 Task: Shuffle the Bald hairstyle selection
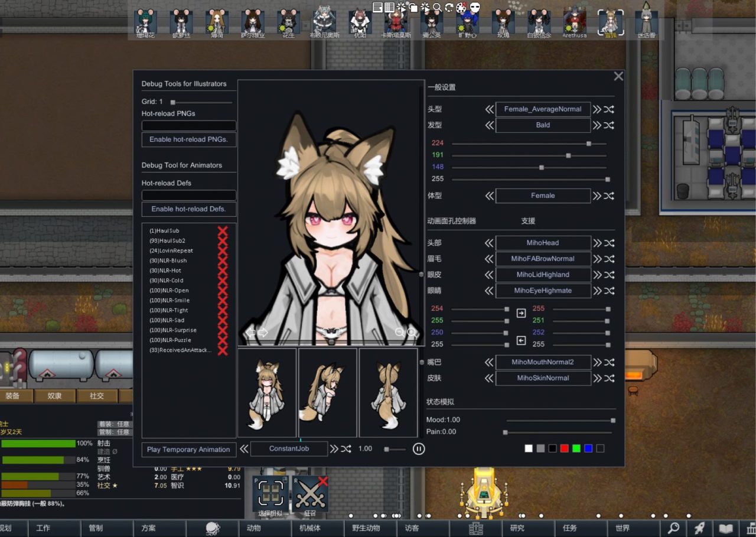tap(609, 125)
